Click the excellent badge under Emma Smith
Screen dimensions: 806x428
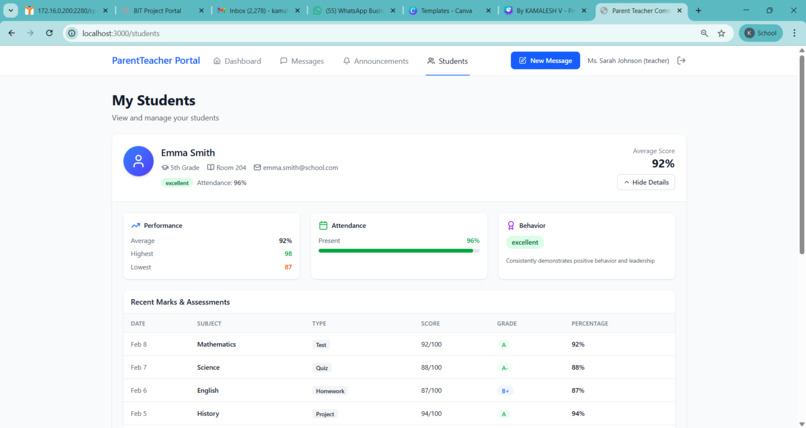(177, 183)
